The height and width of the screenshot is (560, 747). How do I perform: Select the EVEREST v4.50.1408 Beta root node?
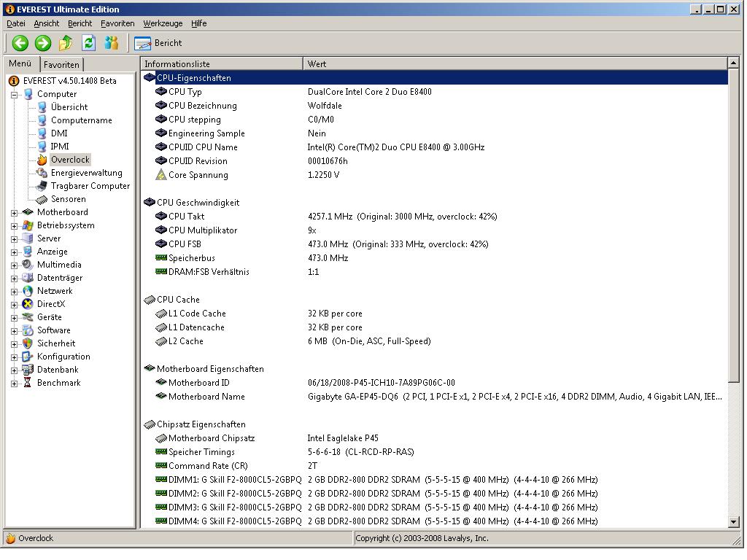(69, 81)
